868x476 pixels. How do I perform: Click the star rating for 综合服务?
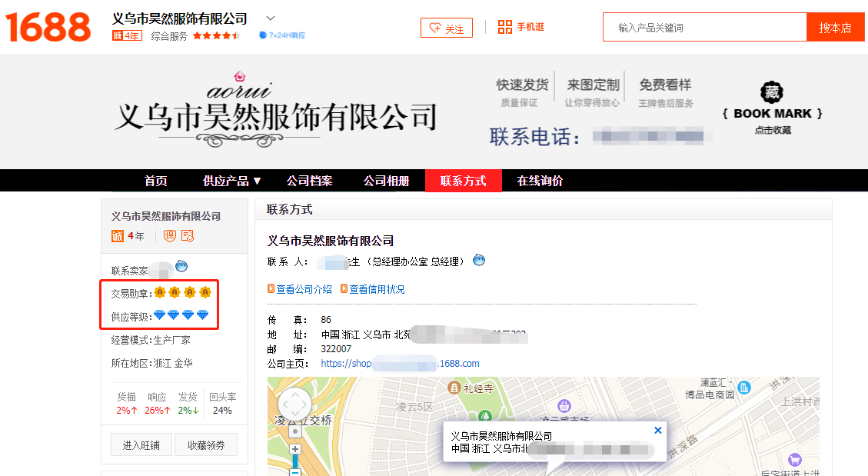point(217,35)
